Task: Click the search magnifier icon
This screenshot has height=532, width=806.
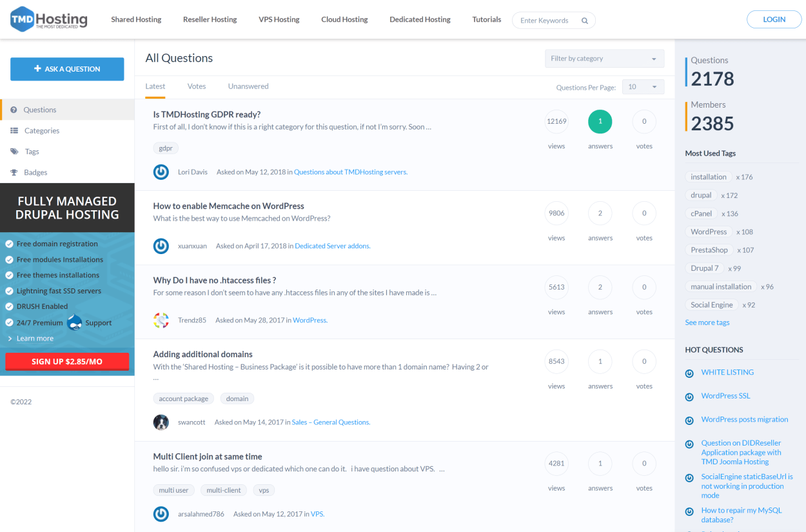Action: tap(585, 21)
